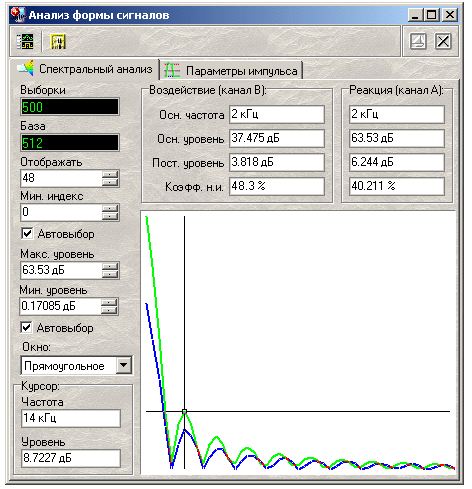Click the cursor marker on spectrum plot
This screenshot has width=472, height=489.
[x=185, y=412]
